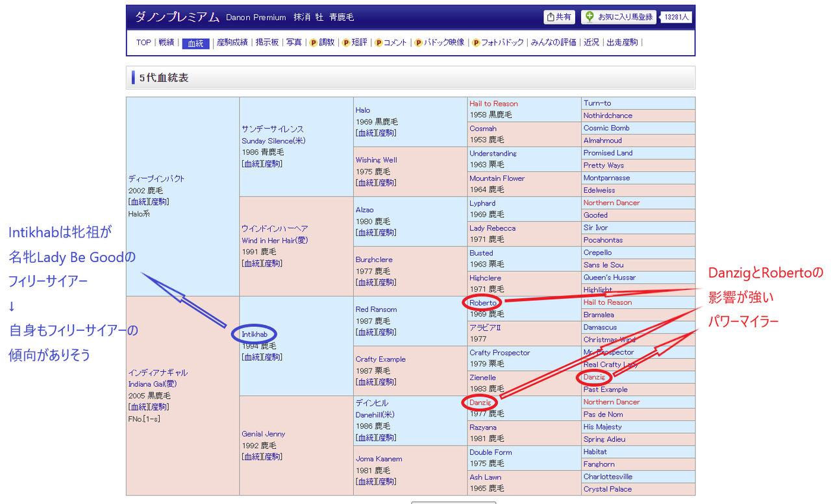Open the 産駒成績 tab
The height and width of the screenshot is (504, 831).
coord(232,43)
